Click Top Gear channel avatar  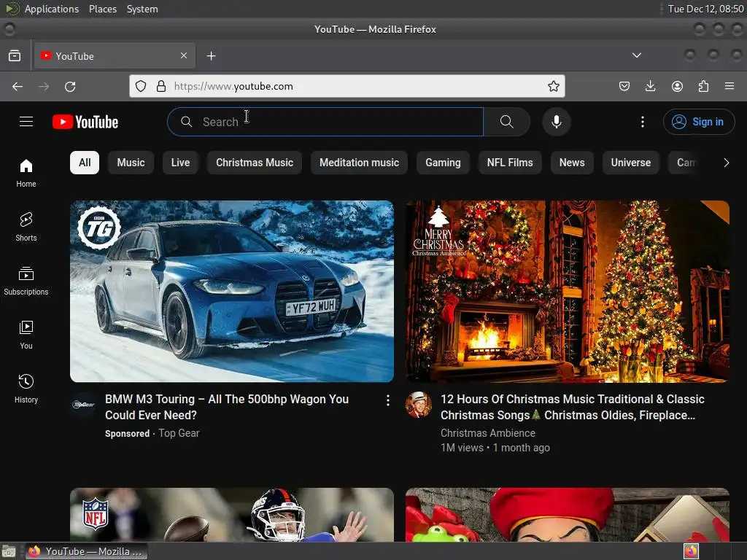pos(83,404)
